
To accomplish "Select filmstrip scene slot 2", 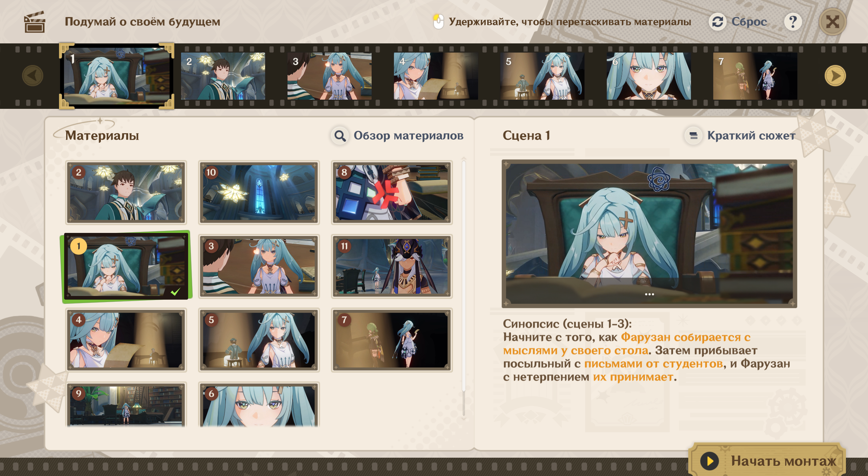I will tap(223, 76).
